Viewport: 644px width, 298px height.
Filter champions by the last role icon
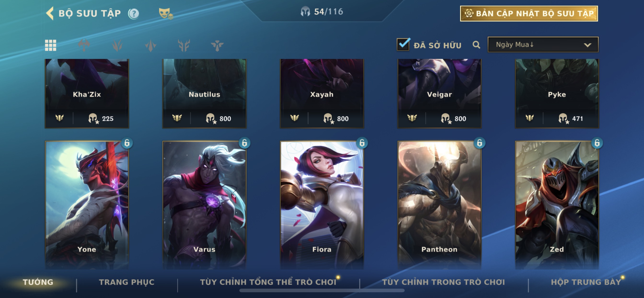(217, 45)
